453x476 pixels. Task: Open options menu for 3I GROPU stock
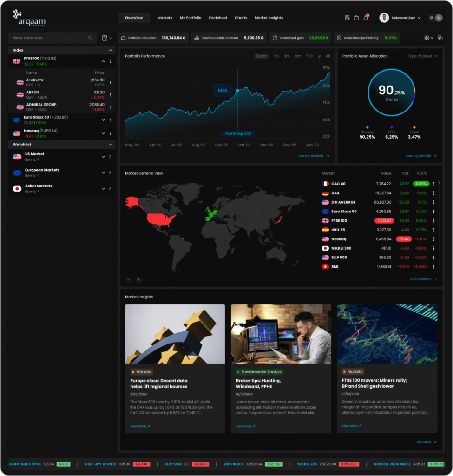[110, 82]
